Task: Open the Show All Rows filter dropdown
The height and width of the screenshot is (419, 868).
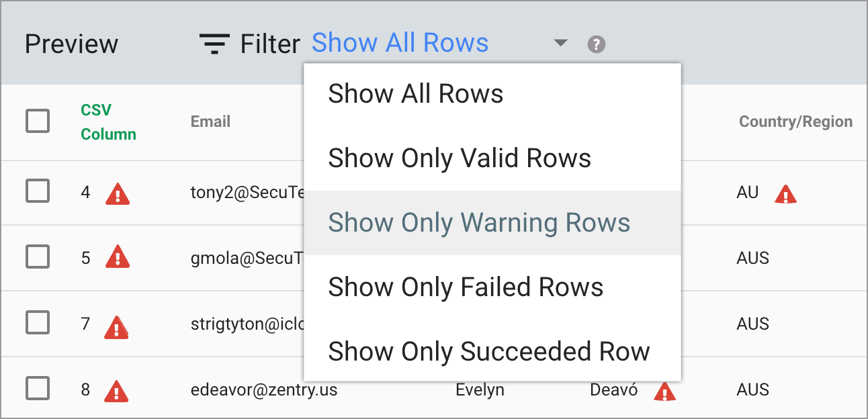Action: coord(400,42)
